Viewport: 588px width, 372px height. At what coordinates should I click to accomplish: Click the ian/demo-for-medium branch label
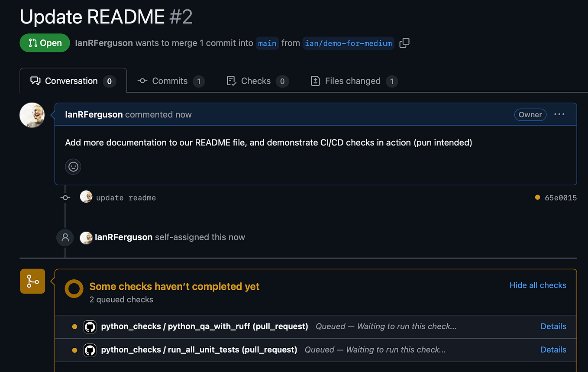point(348,43)
